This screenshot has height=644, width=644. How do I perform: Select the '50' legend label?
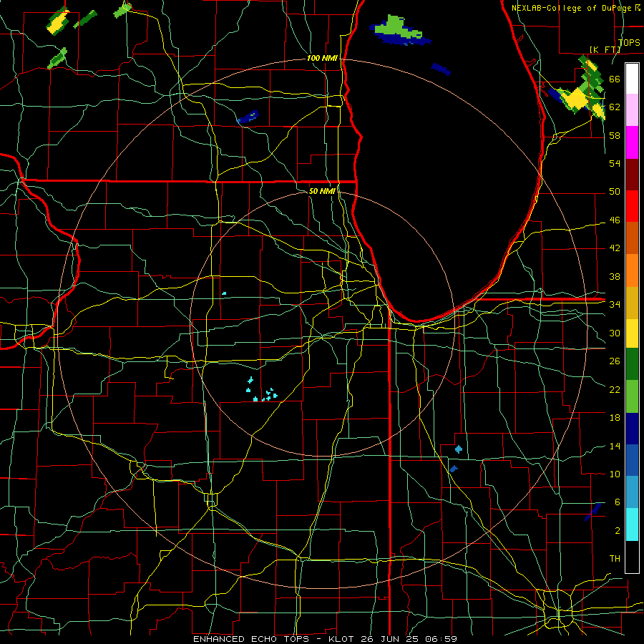click(x=615, y=192)
